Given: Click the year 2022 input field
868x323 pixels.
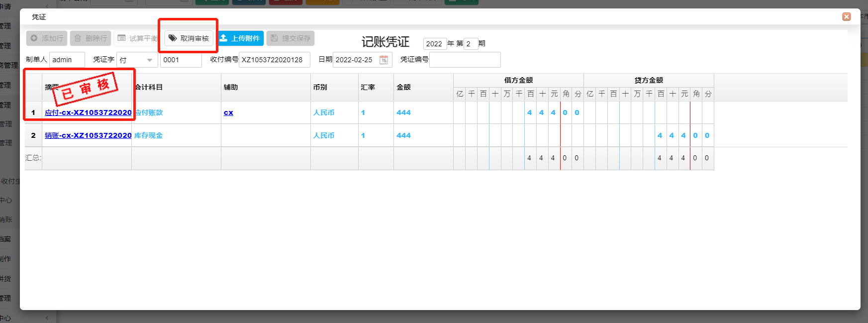Looking at the screenshot, I should [x=434, y=44].
